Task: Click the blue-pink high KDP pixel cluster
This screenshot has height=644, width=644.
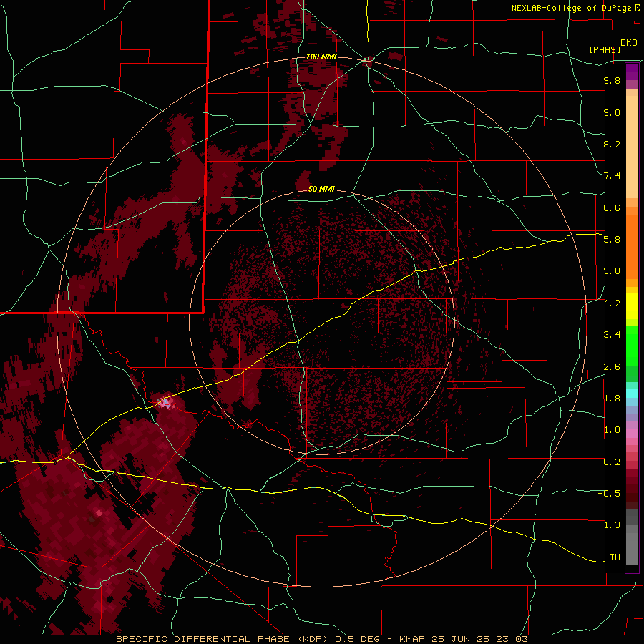Action: (165, 402)
